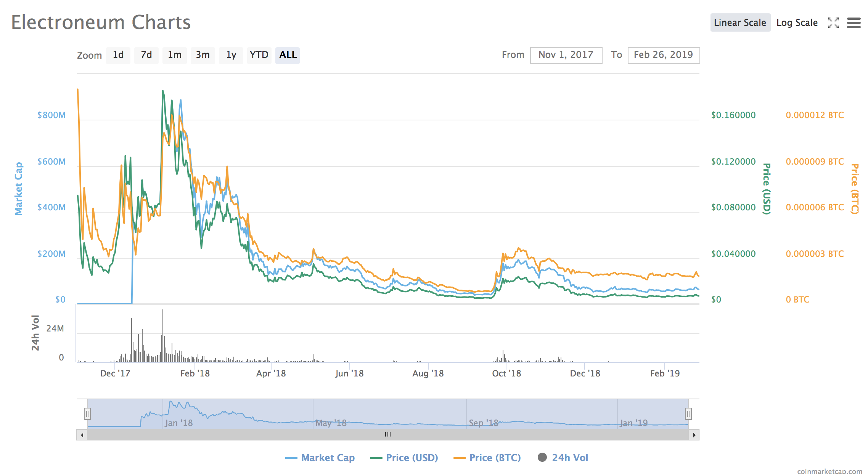Click the 24h Vol legend circle icon

tap(542, 457)
